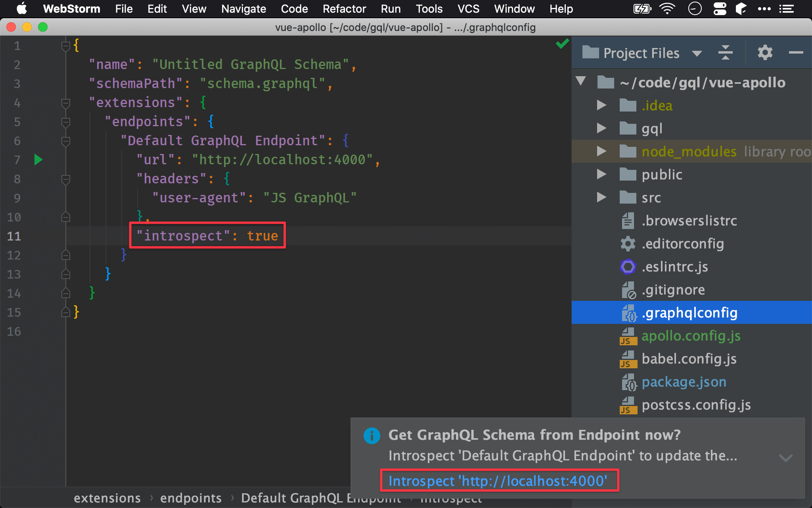812x508 pixels.
Task: Click Introspect 'http://localhost:4000' link
Action: 498,481
